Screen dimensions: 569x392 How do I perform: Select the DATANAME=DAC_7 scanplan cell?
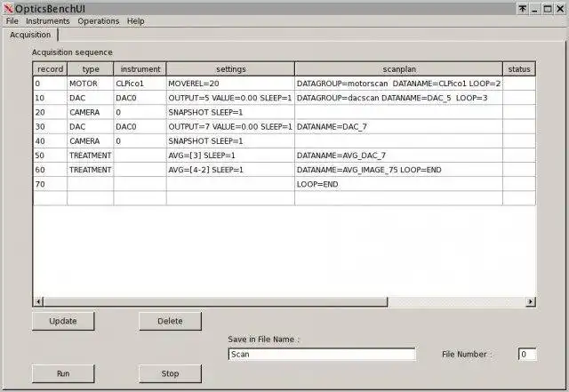tap(399, 127)
